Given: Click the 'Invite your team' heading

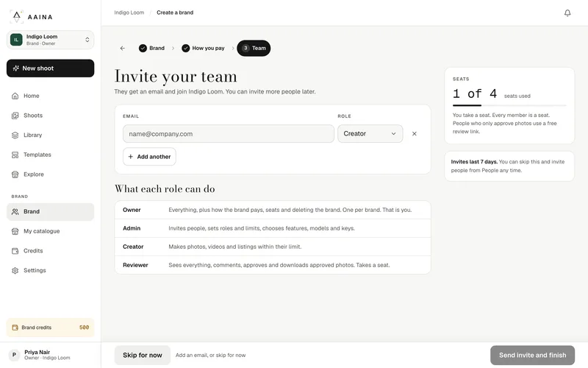Looking at the screenshot, I should click(x=176, y=77).
